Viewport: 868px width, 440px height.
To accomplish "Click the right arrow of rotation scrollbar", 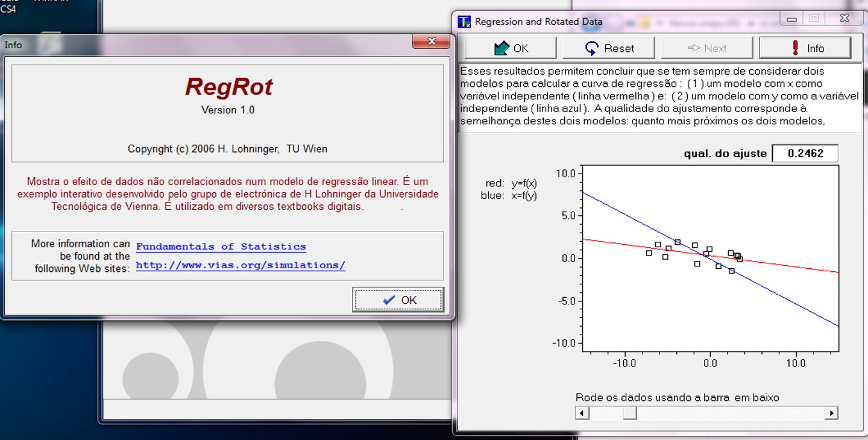I will click(x=832, y=413).
